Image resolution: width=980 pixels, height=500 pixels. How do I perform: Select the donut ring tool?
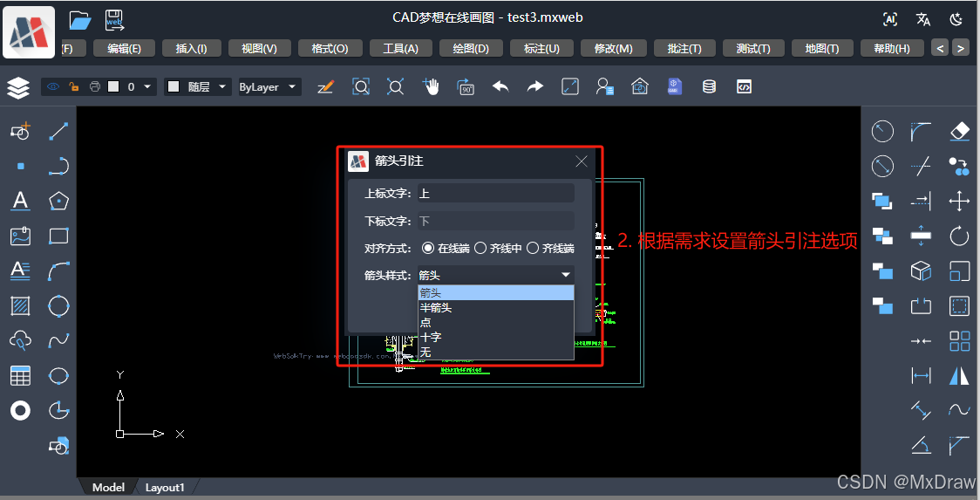[x=20, y=410]
